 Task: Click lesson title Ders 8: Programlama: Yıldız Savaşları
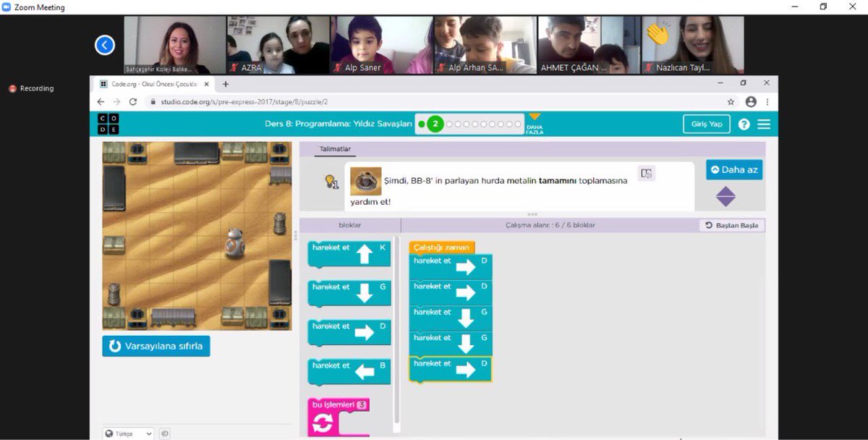click(x=339, y=124)
